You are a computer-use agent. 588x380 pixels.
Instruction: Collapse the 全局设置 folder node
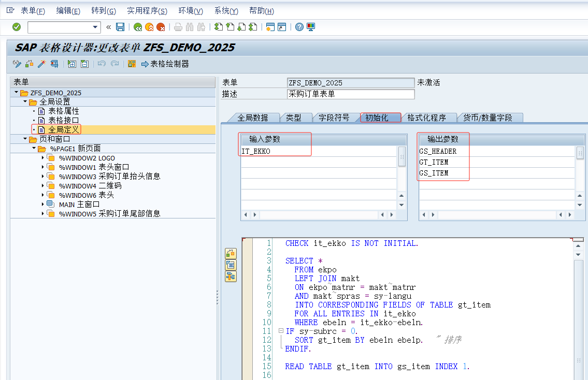[25, 101]
